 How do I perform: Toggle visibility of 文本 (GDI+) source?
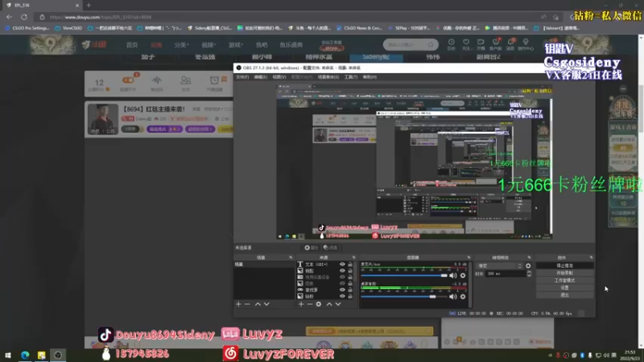342,265
